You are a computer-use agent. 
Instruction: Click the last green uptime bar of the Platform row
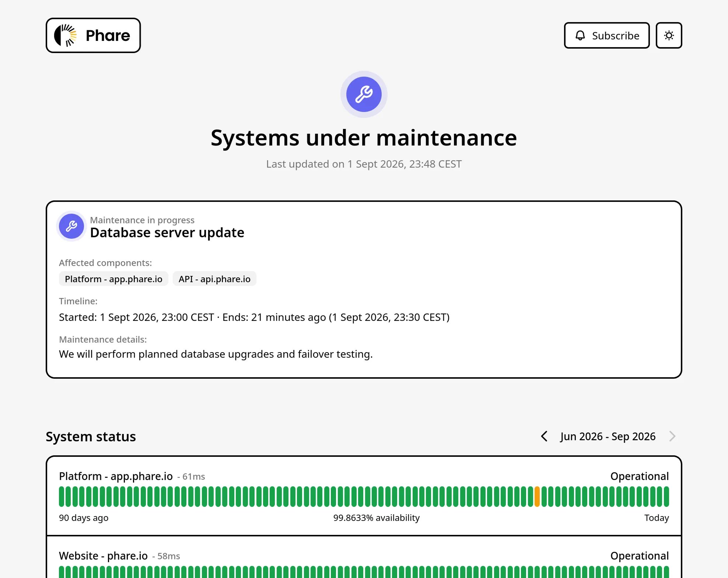pyautogui.click(x=666, y=497)
